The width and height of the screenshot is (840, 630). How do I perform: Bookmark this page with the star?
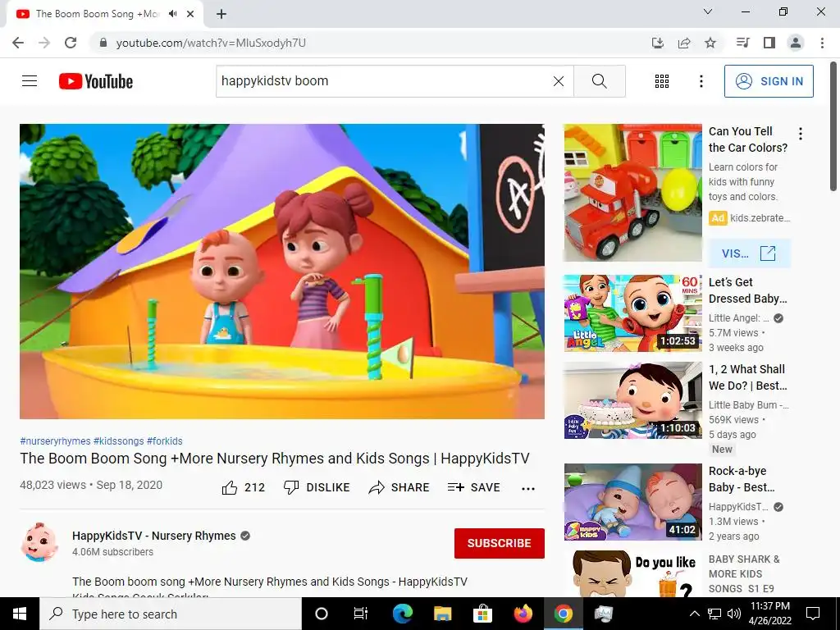click(x=710, y=43)
